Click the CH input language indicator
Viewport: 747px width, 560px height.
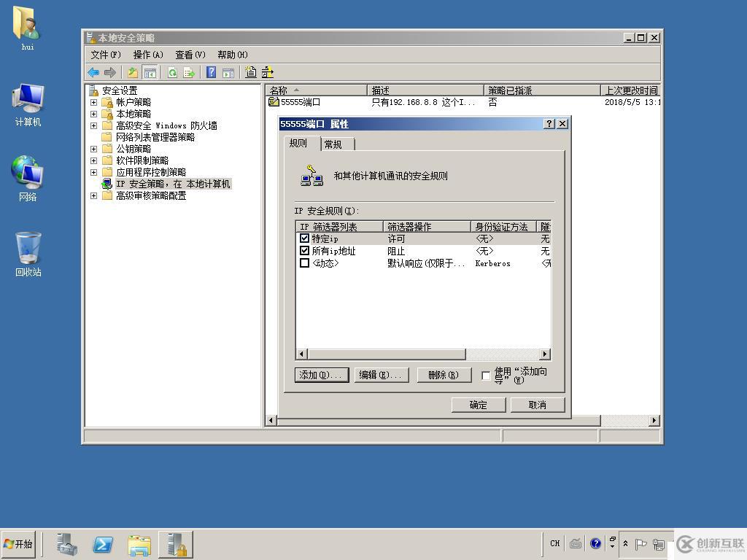point(555,543)
